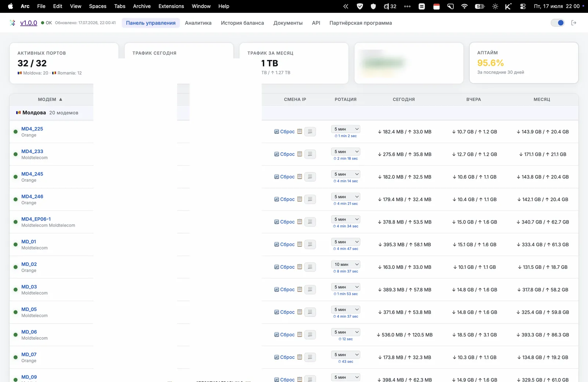This screenshot has height=382, width=588.
Task: Select Панель управления tab
Action: 151,23
